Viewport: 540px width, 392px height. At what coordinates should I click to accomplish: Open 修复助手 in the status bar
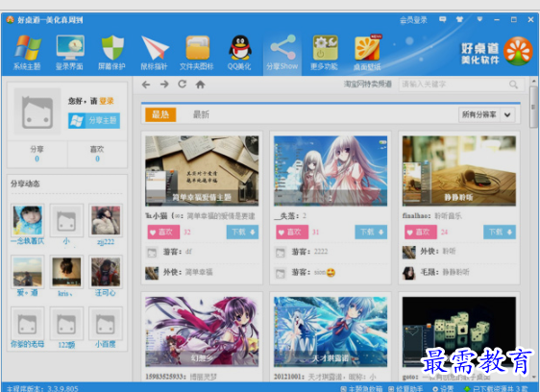405,388
